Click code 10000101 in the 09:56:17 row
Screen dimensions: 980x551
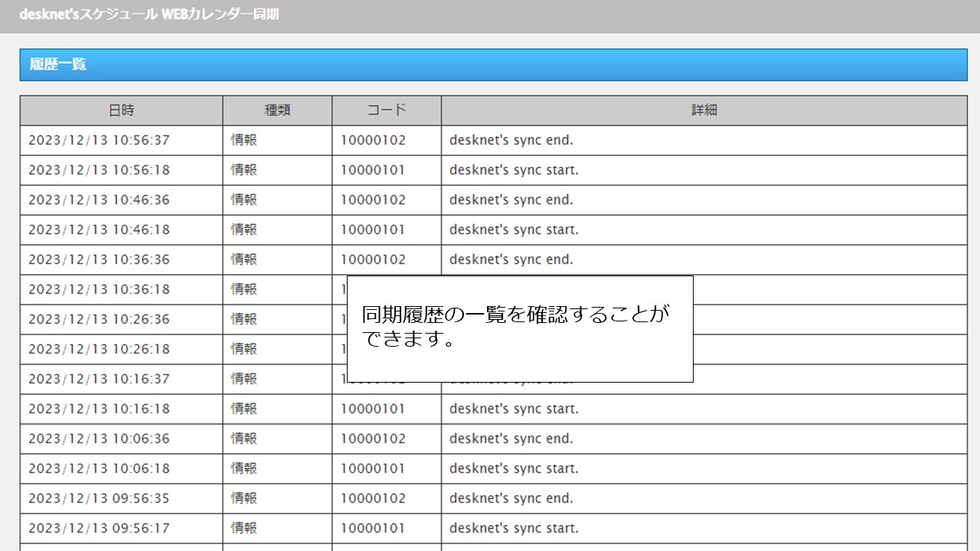pyautogui.click(x=373, y=528)
